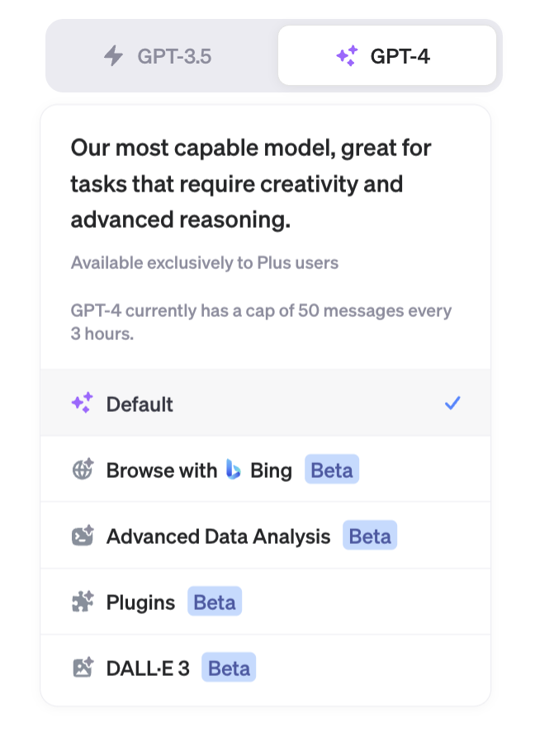Click the sparkle icon beside Default
535x756 pixels.
point(82,404)
